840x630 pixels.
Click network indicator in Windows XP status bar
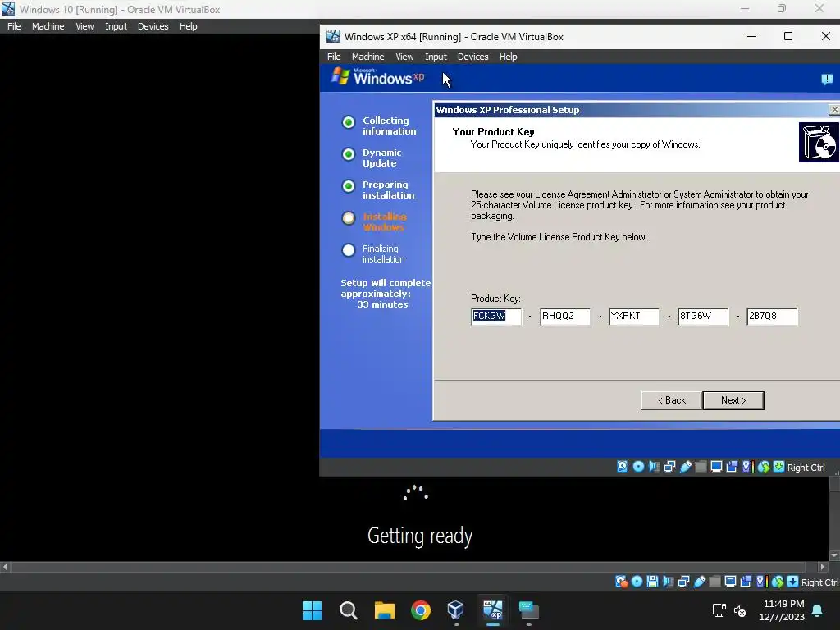coord(669,467)
